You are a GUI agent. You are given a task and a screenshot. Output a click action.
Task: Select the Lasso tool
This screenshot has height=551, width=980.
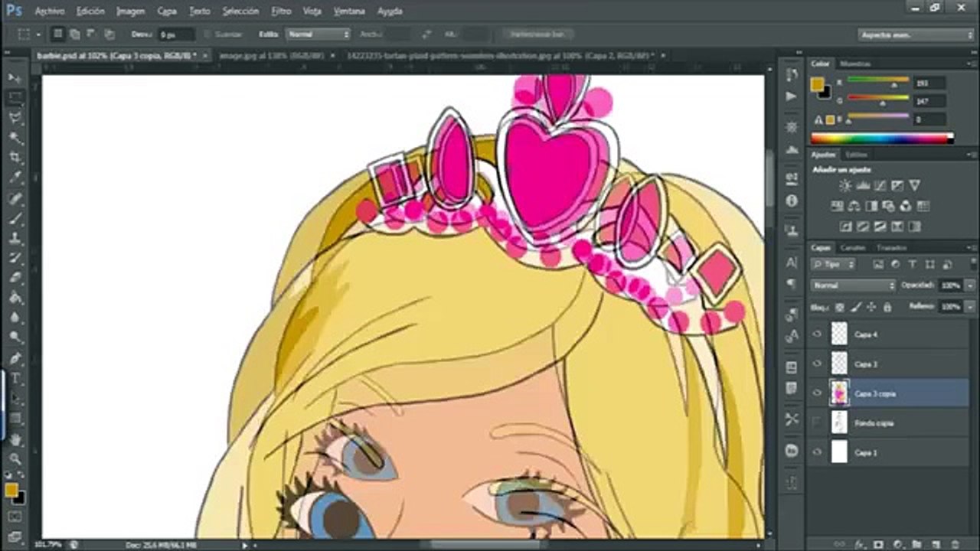click(15, 118)
